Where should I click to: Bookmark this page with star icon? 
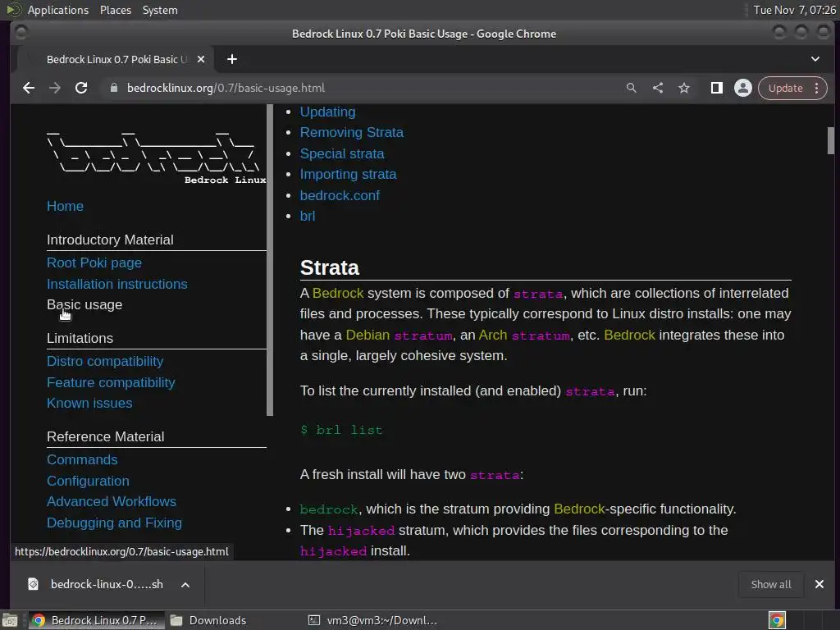pyautogui.click(x=684, y=88)
